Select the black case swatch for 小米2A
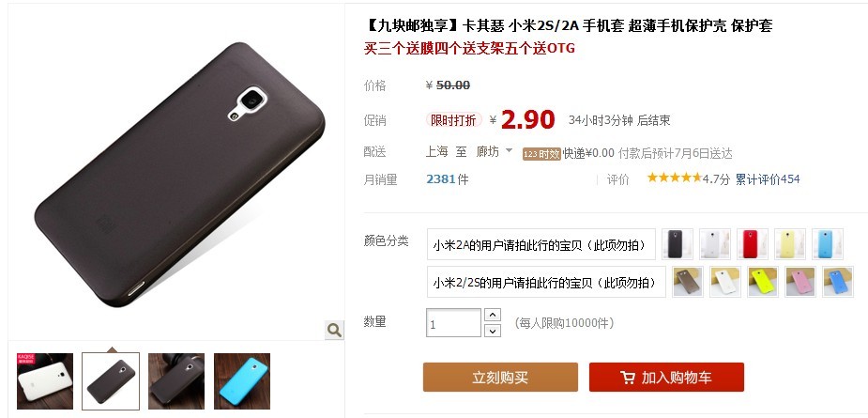 coord(677,244)
